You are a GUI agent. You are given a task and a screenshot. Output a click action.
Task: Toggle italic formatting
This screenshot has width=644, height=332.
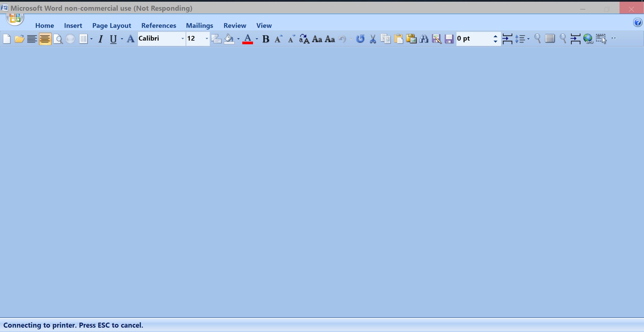[100, 39]
